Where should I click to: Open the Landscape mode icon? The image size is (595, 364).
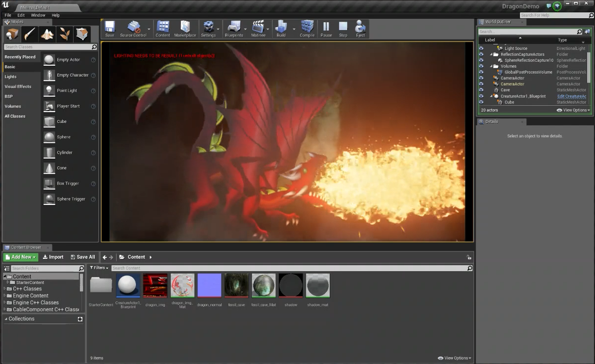(x=47, y=34)
